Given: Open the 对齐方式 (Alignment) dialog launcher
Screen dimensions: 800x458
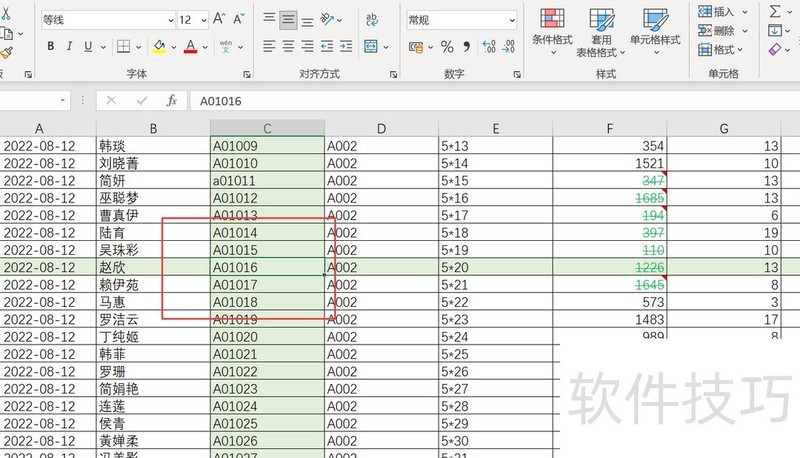Looking at the screenshot, I should pyautogui.click(x=393, y=74).
